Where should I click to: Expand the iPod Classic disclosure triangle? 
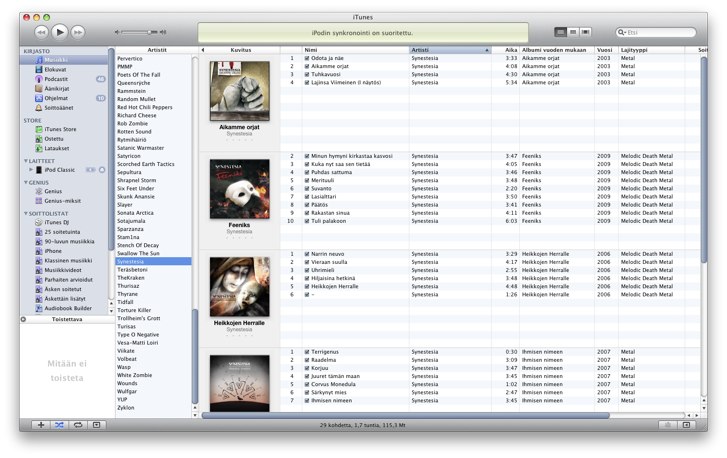tap(31, 170)
